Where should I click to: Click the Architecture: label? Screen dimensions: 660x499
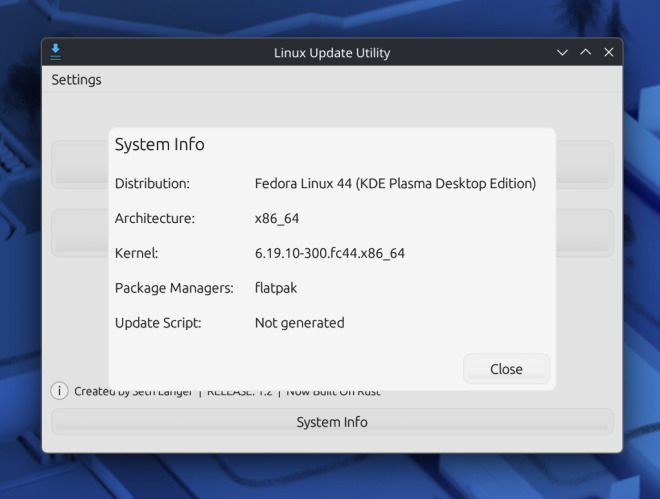point(155,218)
